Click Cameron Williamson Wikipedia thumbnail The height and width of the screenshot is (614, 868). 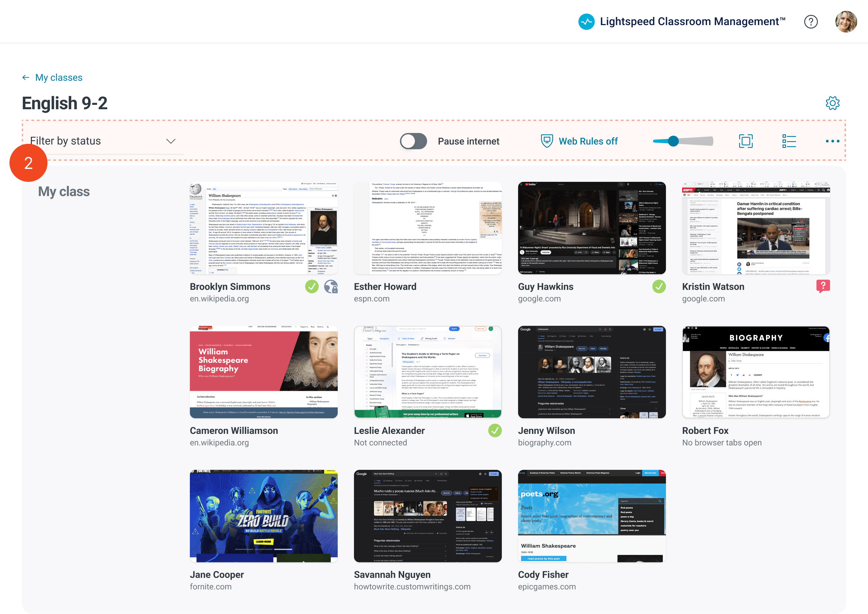coord(262,372)
